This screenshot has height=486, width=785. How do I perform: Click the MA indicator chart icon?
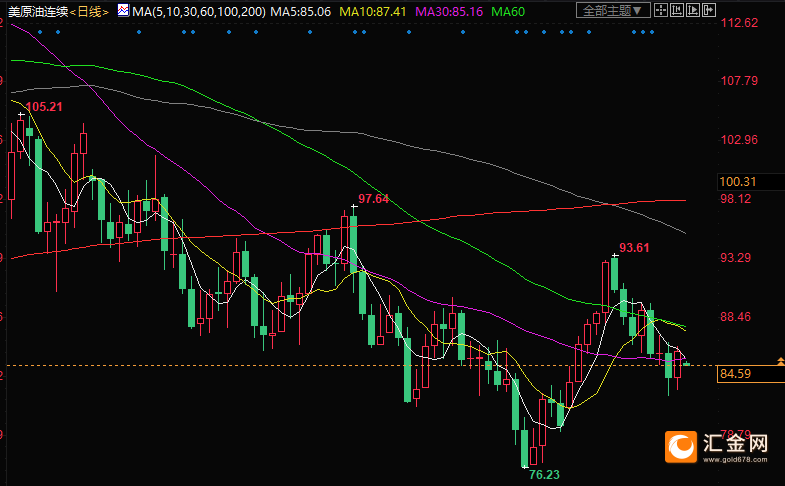click(x=123, y=11)
